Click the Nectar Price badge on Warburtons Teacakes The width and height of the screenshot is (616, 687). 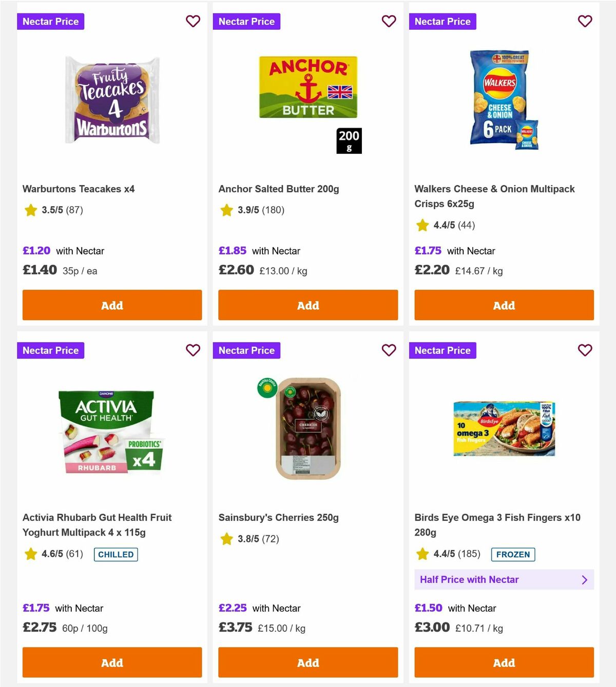click(50, 22)
